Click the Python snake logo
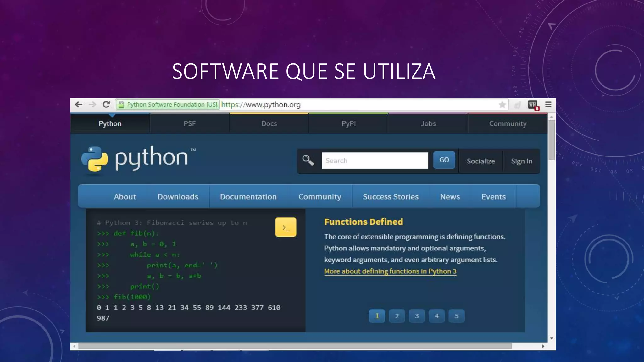 [x=95, y=159]
